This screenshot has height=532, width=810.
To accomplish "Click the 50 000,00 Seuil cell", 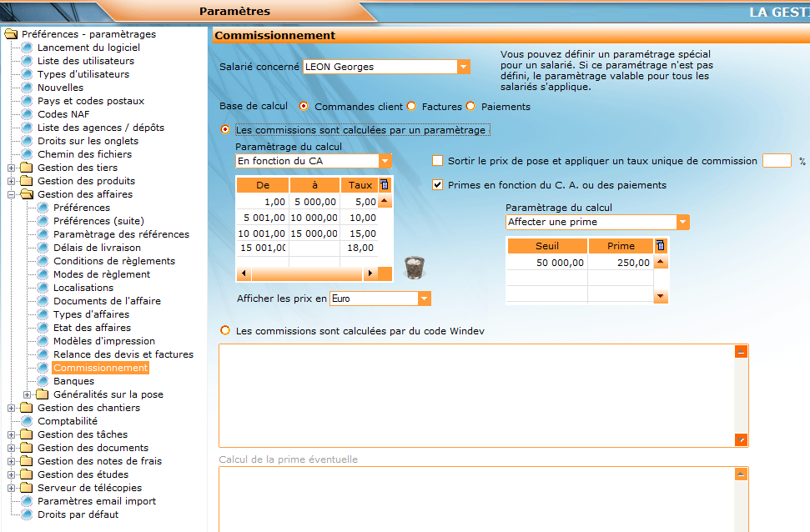I will tap(547, 263).
